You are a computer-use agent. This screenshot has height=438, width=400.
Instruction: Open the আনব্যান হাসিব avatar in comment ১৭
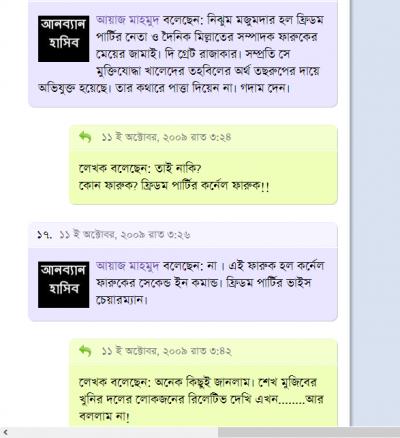64,285
